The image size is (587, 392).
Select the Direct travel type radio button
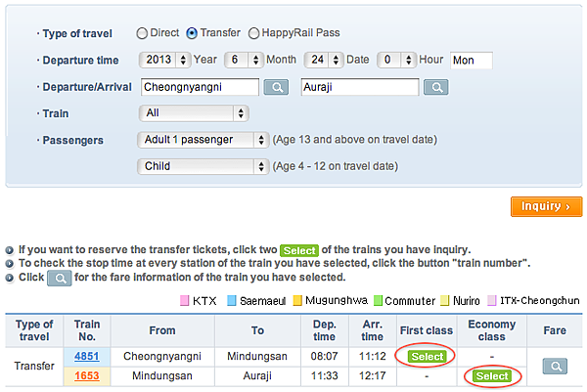click(x=144, y=33)
